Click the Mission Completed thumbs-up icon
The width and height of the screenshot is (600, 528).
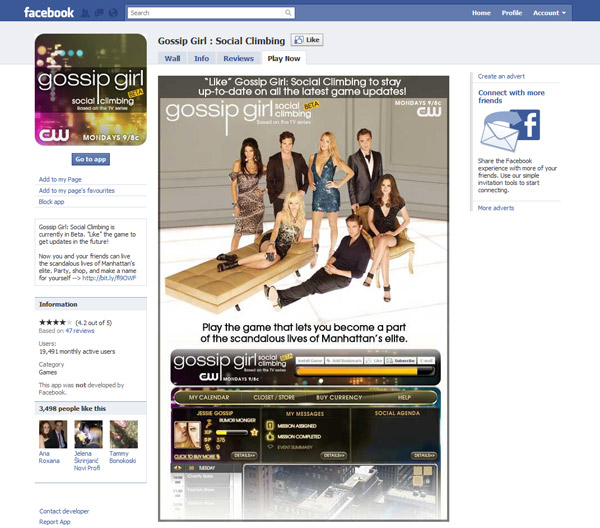click(270, 436)
